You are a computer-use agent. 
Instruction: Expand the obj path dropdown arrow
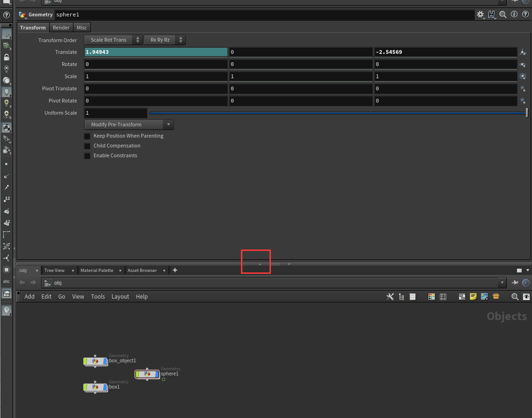pyautogui.click(x=502, y=283)
